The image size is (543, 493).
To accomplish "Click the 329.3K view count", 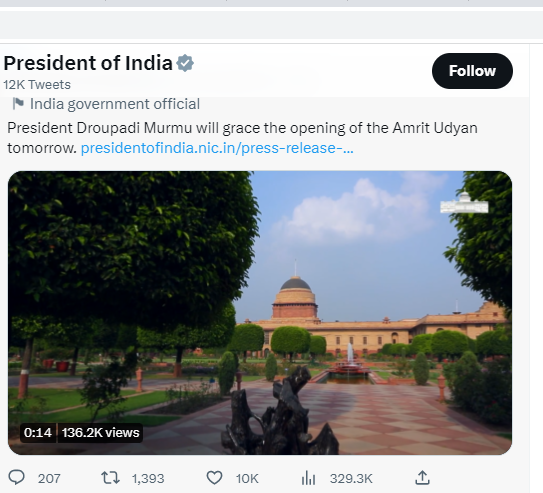I will click(351, 479).
